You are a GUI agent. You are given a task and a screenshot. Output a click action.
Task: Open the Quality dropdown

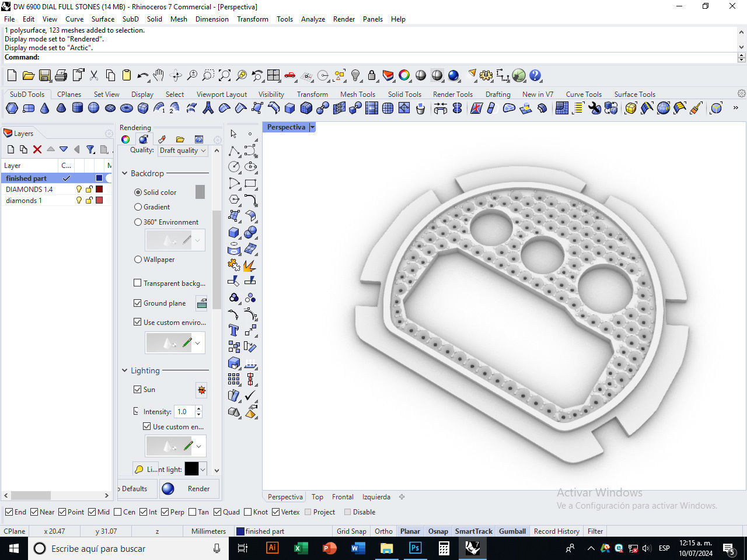point(183,150)
